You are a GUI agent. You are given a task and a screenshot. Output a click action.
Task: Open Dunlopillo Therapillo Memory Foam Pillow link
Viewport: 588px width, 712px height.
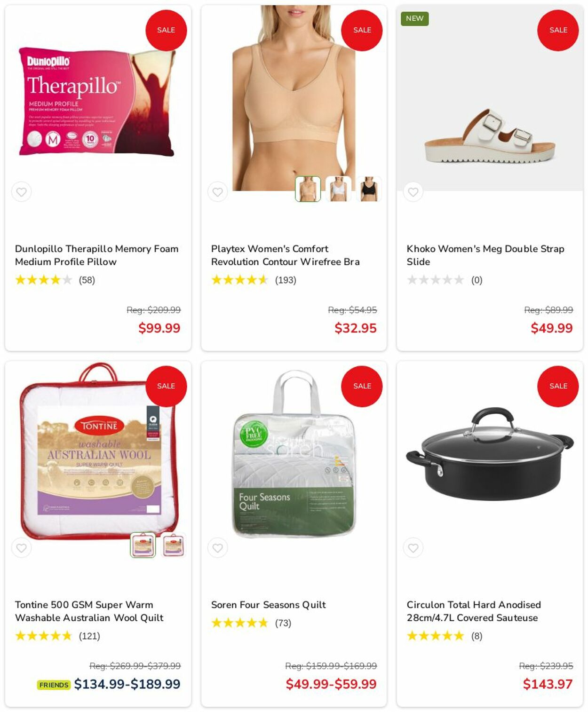pos(96,255)
